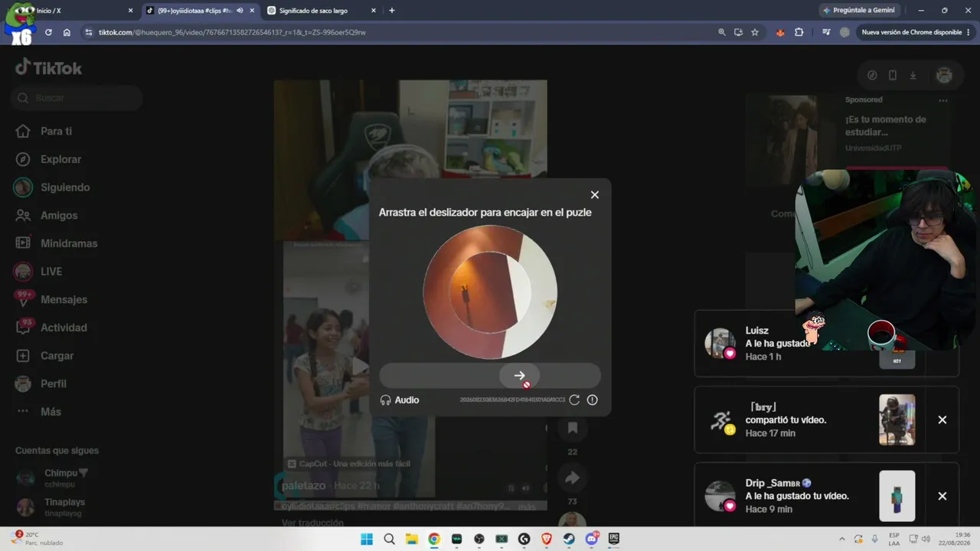Open the Actividad notifications
Viewport: 980px width, 551px height.
click(x=51, y=328)
